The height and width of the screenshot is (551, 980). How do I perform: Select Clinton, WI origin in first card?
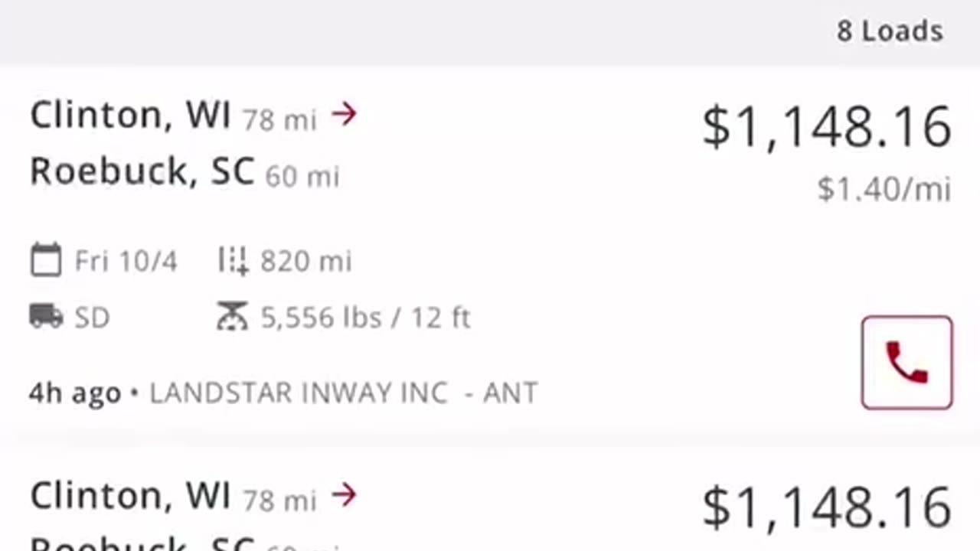click(x=130, y=115)
